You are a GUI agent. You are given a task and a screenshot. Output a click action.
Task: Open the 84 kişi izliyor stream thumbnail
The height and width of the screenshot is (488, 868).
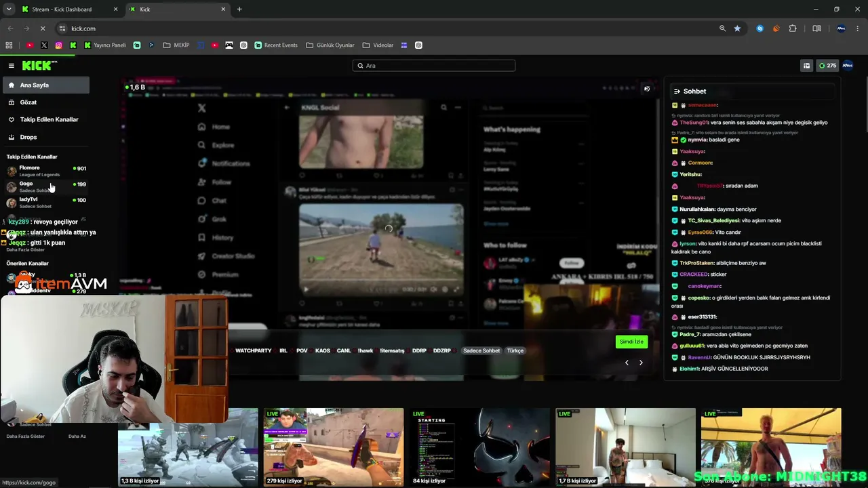tap(479, 447)
